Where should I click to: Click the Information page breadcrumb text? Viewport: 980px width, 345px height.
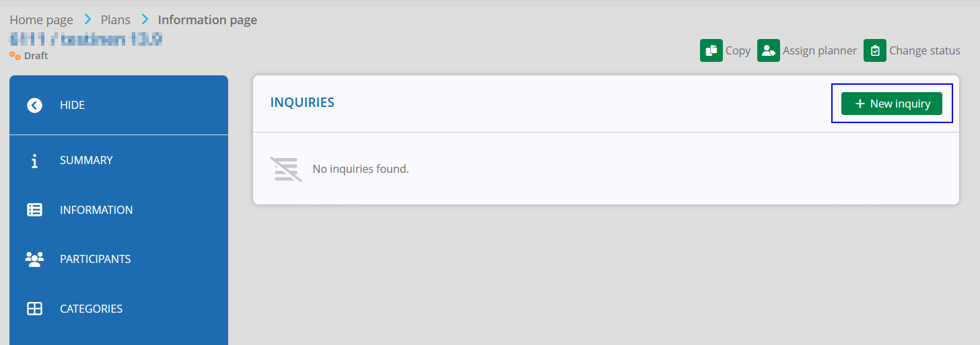click(x=207, y=20)
